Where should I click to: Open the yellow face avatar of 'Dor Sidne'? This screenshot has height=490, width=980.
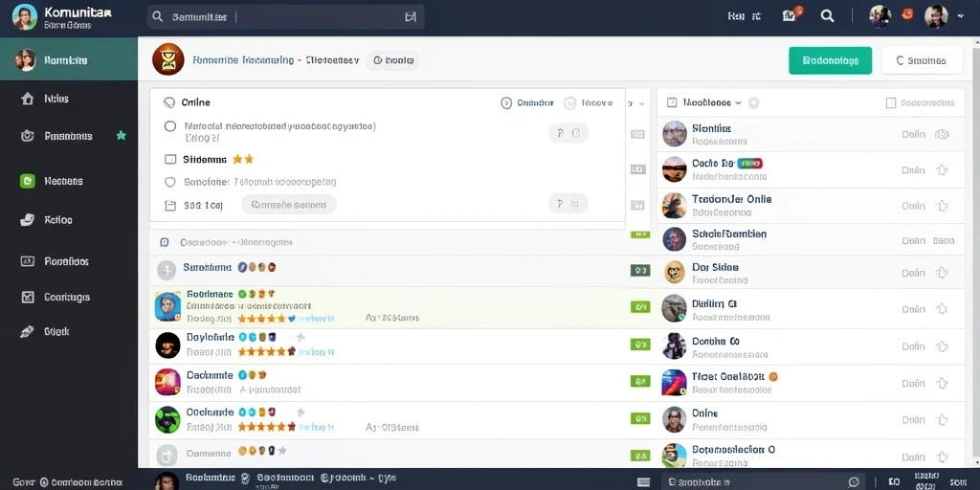(675, 273)
